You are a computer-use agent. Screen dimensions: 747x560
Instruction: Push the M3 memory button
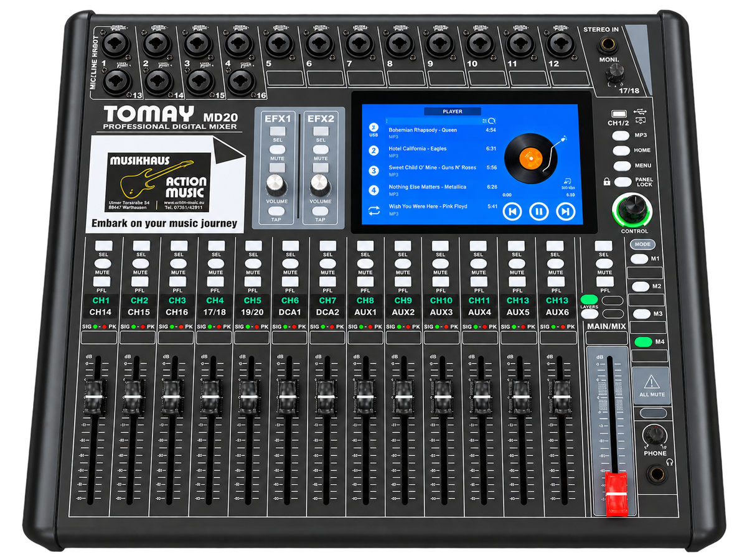tap(643, 314)
